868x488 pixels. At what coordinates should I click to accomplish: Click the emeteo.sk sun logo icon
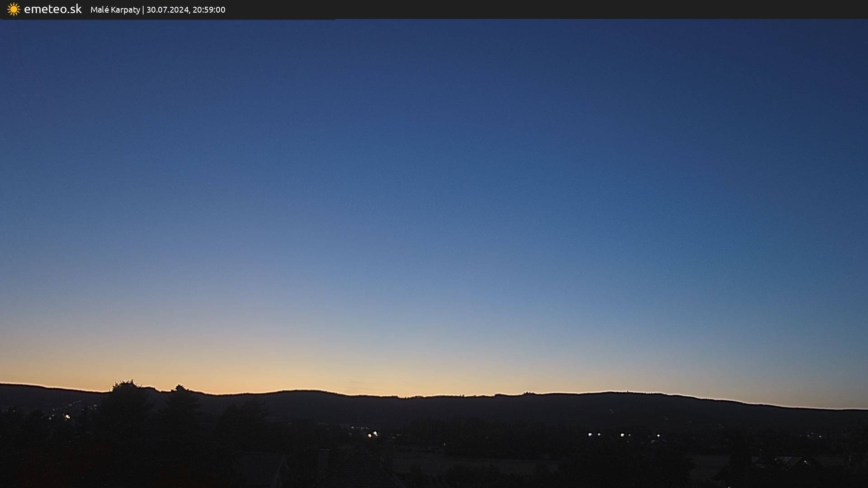click(14, 9)
